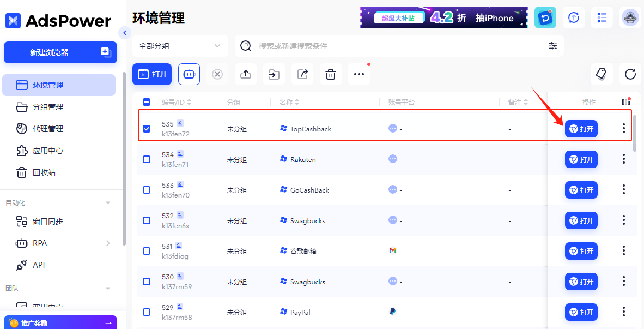Click the blue undo-arrow icon at top
The image size is (644, 329).
(545, 17)
